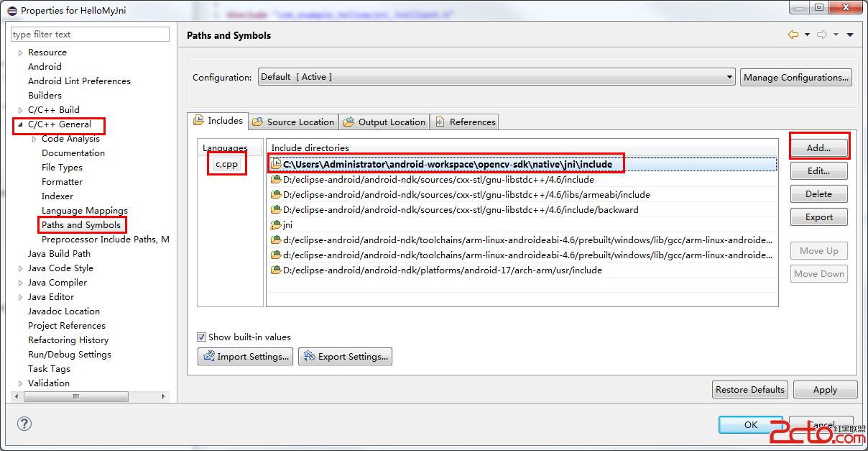
Task: Switch to the Output Location tab
Action: (384, 122)
